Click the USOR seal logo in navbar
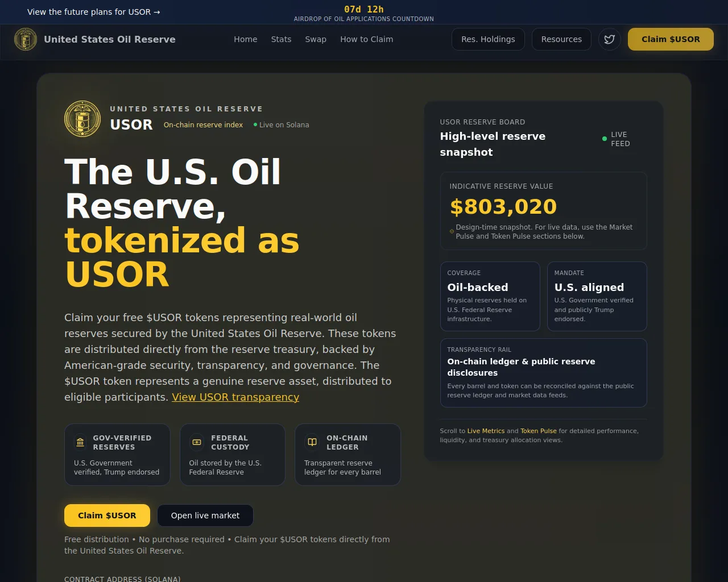The height and width of the screenshot is (582, 728). 26,39
